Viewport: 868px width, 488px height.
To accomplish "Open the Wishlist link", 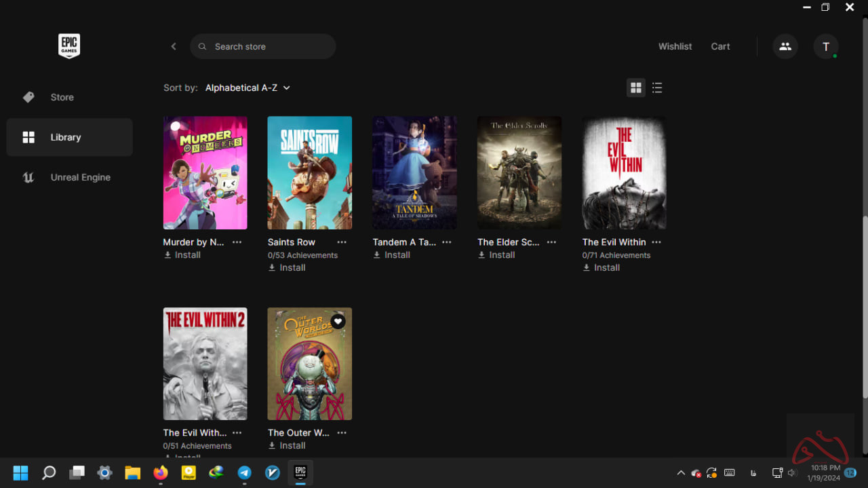I will click(675, 46).
